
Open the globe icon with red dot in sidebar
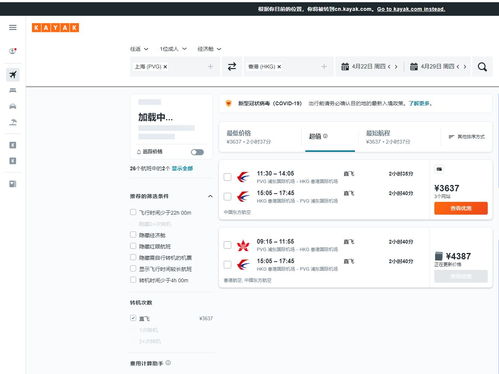pyautogui.click(x=13, y=51)
